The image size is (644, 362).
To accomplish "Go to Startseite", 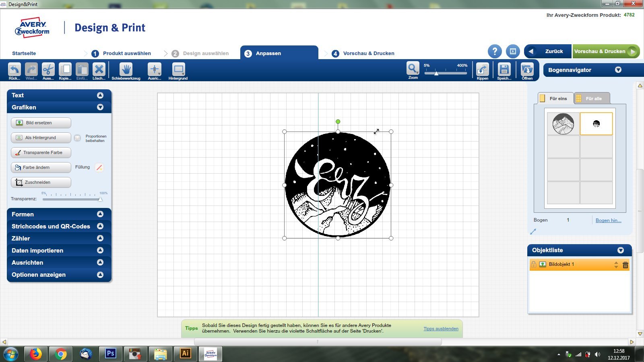I will tap(24, 53).
